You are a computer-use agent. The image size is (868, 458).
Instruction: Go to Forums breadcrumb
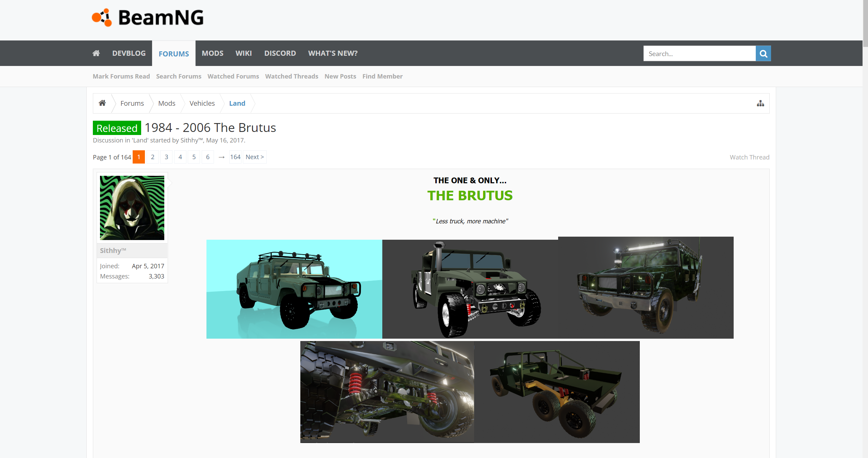(x=132, y=103)
